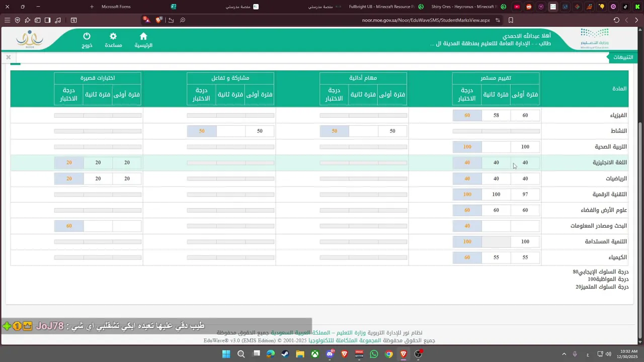Open the التنبيهات alerts tab
644x362 pixels.
pos(622,57)
